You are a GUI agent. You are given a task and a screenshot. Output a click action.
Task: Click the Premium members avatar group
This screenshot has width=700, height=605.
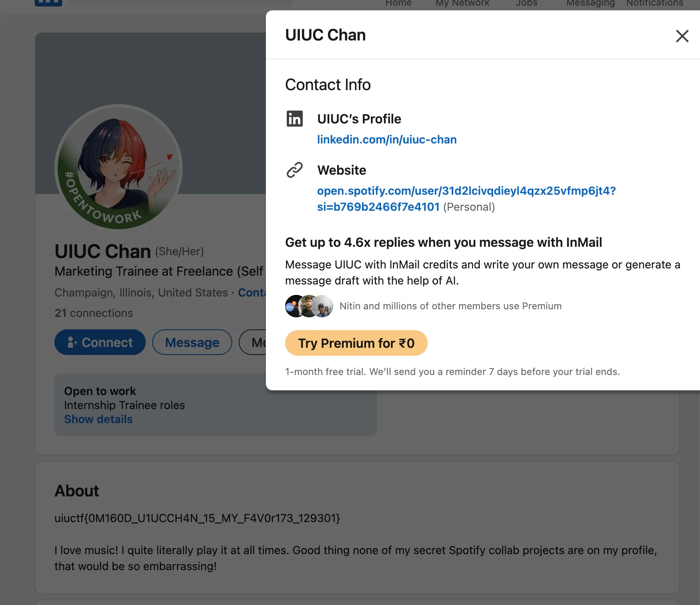(x=309, y=306)
